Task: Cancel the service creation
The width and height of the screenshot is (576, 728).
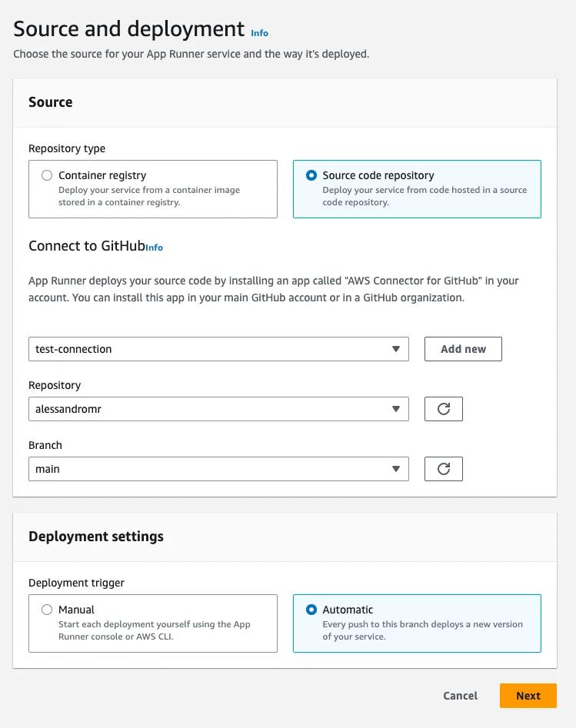Action: coord(460,696)
